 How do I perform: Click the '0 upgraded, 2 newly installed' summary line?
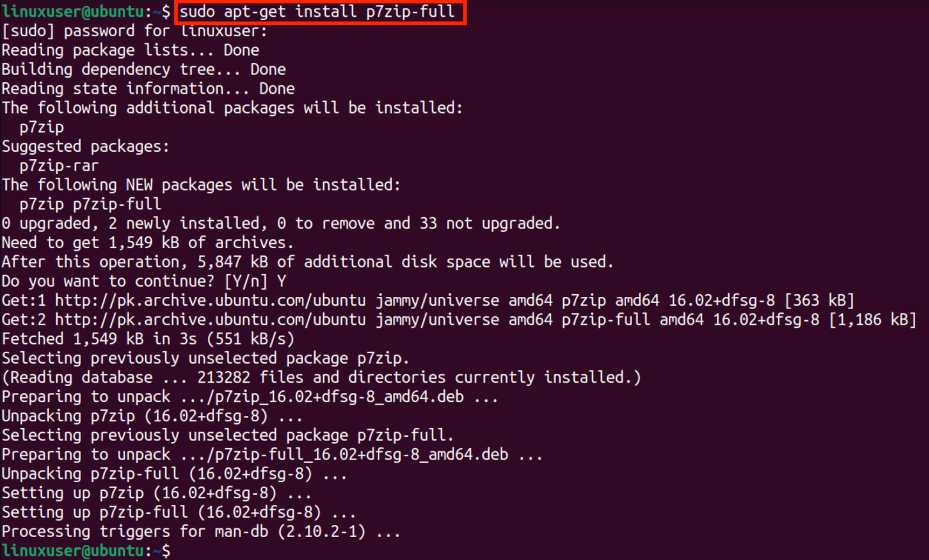coord(281,224)
